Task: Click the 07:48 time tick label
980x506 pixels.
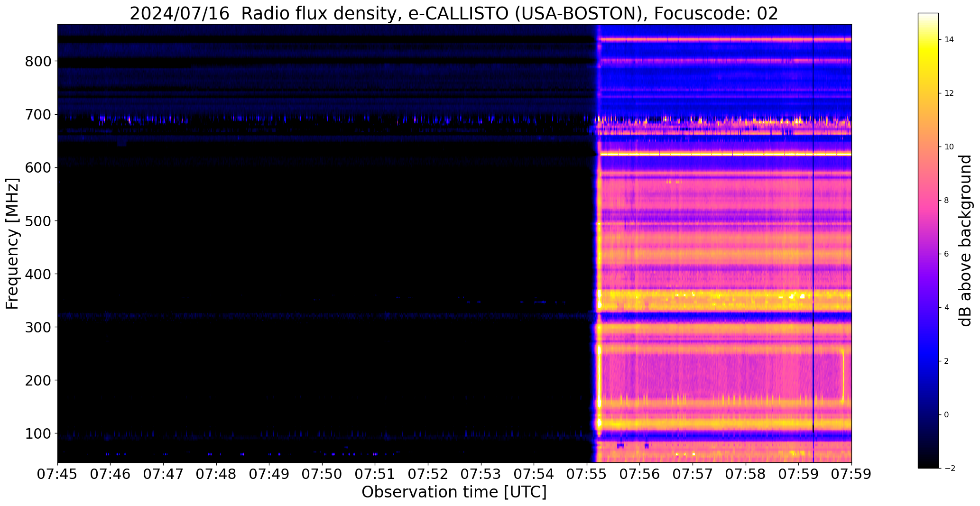Action: point(216,475)
